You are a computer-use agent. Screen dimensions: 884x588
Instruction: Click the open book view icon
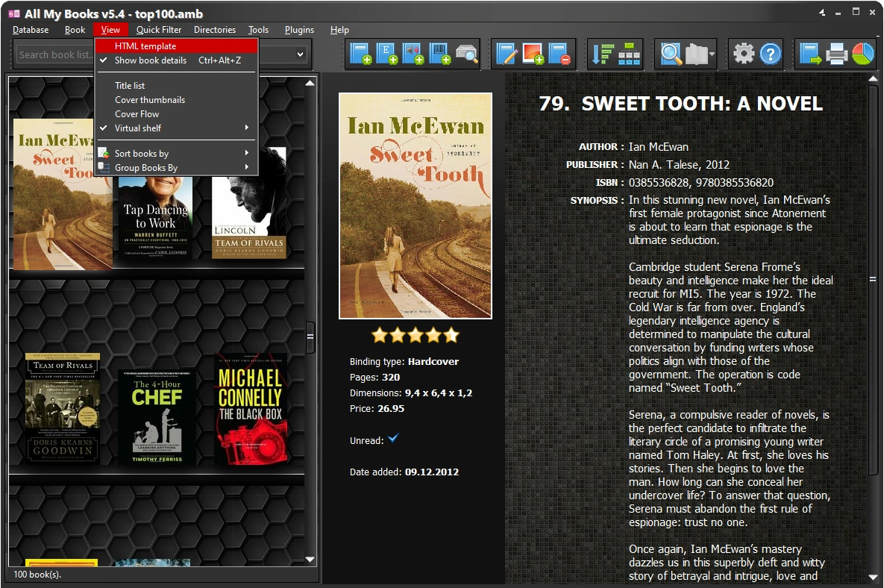coord(696,54)
